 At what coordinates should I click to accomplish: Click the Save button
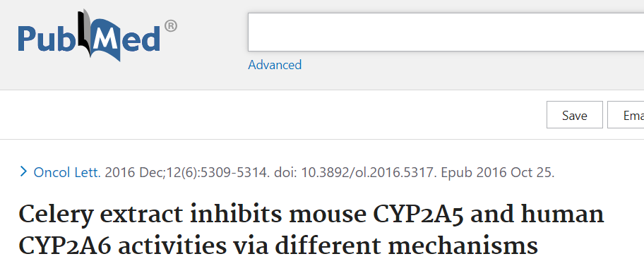(575, 115)
